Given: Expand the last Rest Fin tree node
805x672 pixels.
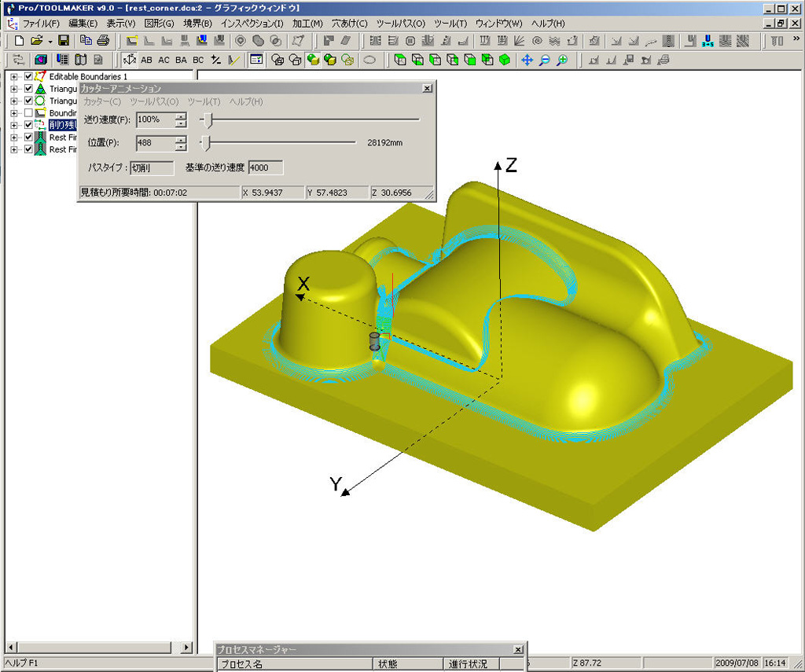Looking at the screenshot, I should coord(14,149).
